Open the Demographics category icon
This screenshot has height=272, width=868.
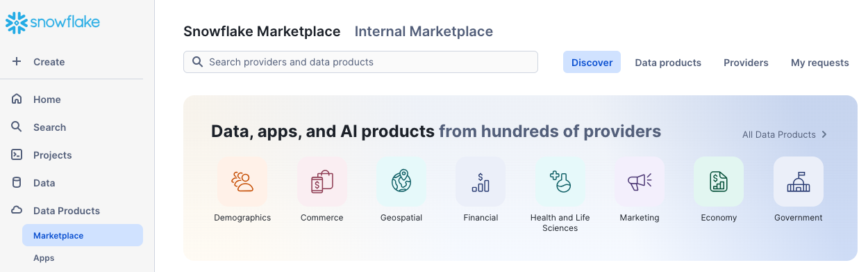242,182
